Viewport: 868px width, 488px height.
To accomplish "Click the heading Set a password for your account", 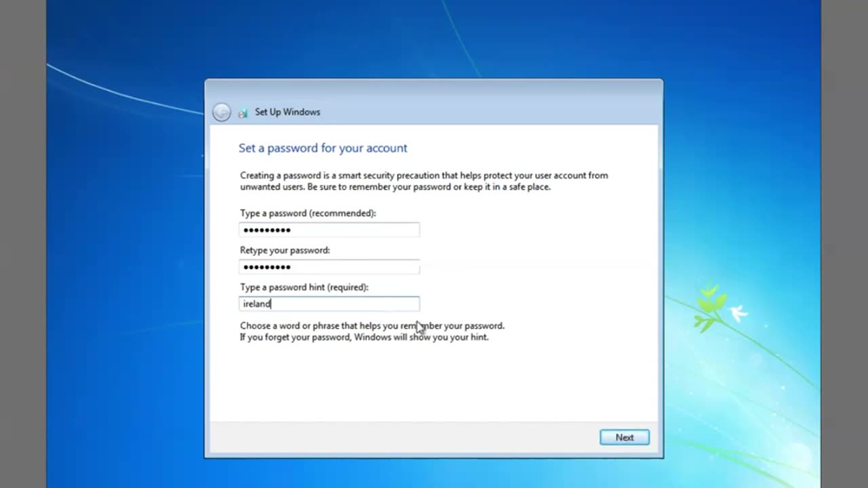I will coord(323,148).
